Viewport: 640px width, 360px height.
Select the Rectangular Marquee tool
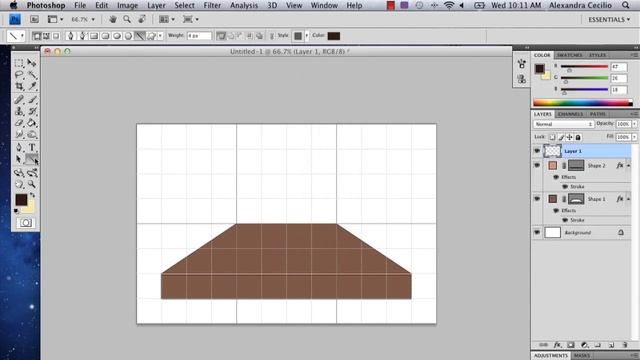pos(19,63)
